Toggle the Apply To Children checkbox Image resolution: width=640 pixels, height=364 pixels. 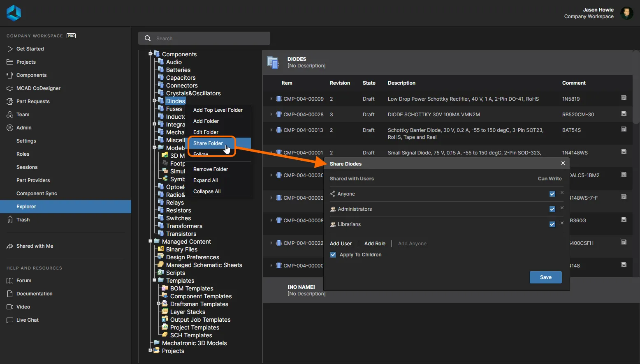(333, 255)
